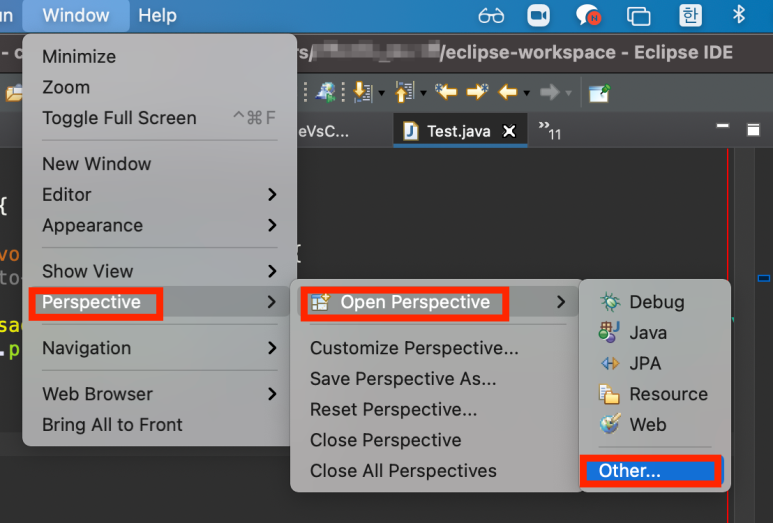This screenshot has height=523, width=773.
Task: Open the Back history dropdown arrow
Action: [x=527, y=93]
